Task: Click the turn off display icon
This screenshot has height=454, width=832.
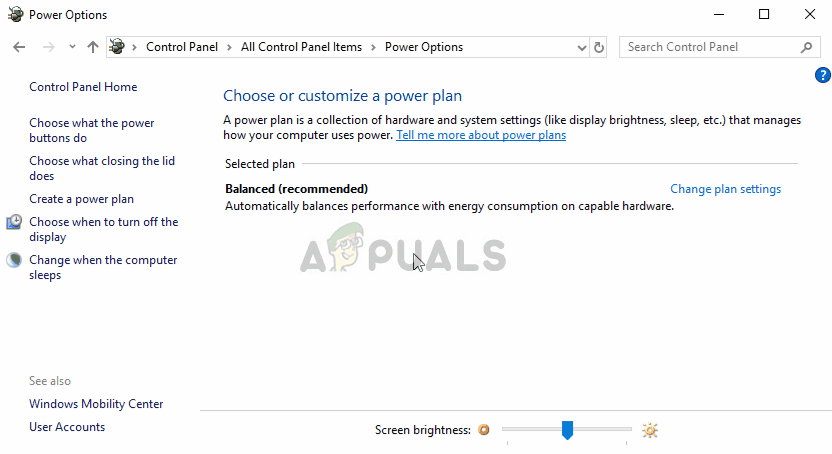Action: tap(14, 222)
